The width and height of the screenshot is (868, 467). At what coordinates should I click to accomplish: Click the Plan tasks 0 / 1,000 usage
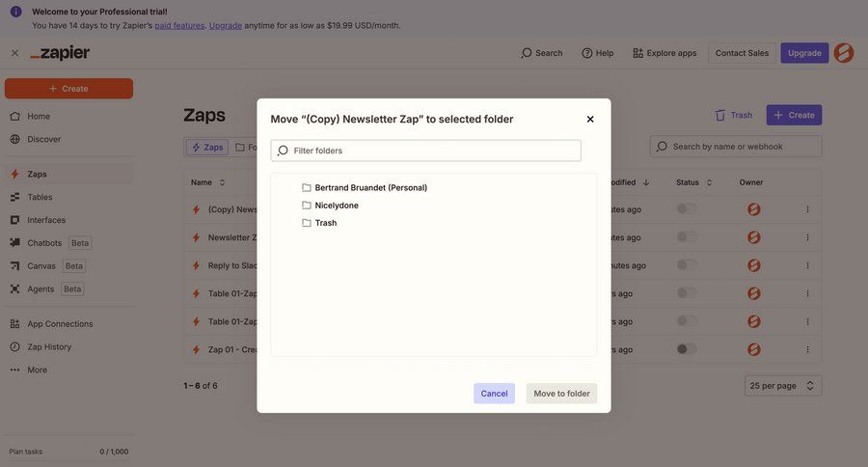[68, 452]
